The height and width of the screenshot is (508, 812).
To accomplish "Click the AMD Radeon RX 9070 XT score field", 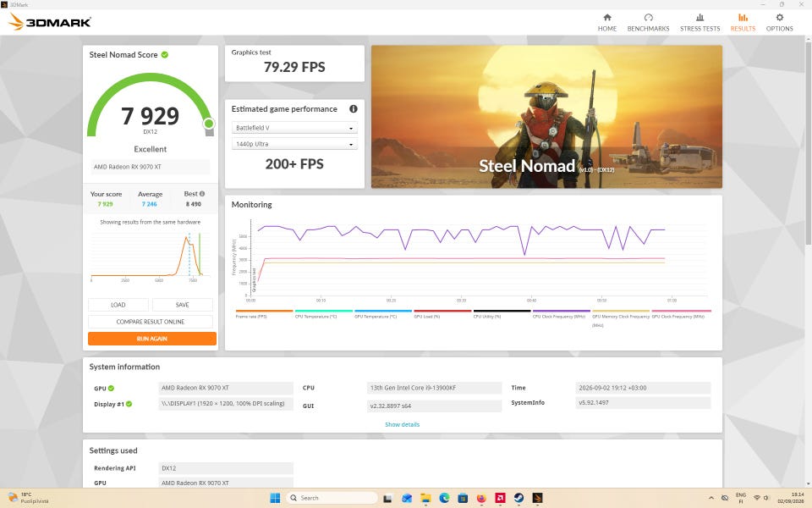I will click(x=151, y=167).
